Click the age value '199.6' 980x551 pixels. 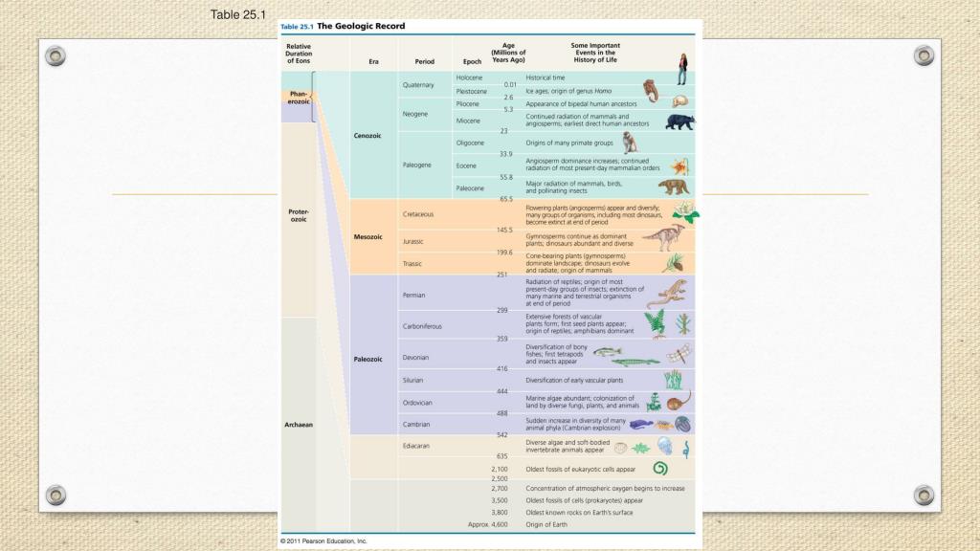(x=504, y=253)
